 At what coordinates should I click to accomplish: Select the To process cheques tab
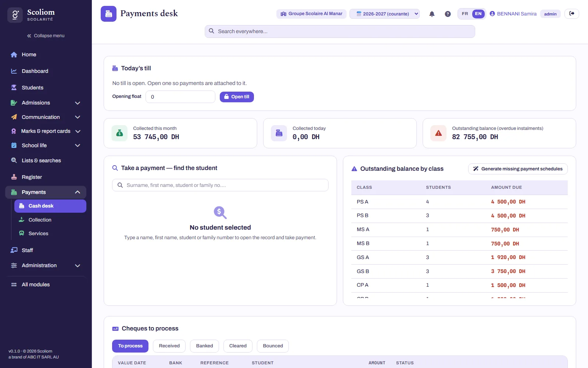pyautogui.click(x=130, y=346)
